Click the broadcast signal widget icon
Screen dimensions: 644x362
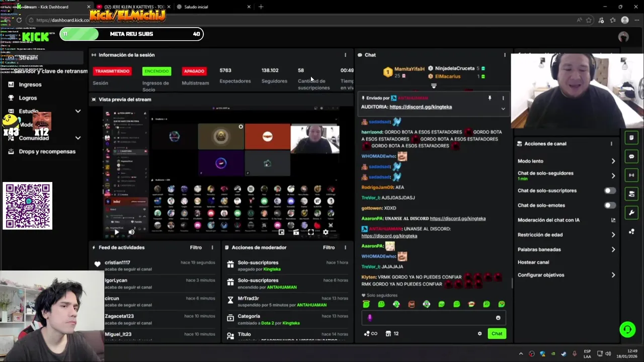pyautogui.click(x=631, y=175)
